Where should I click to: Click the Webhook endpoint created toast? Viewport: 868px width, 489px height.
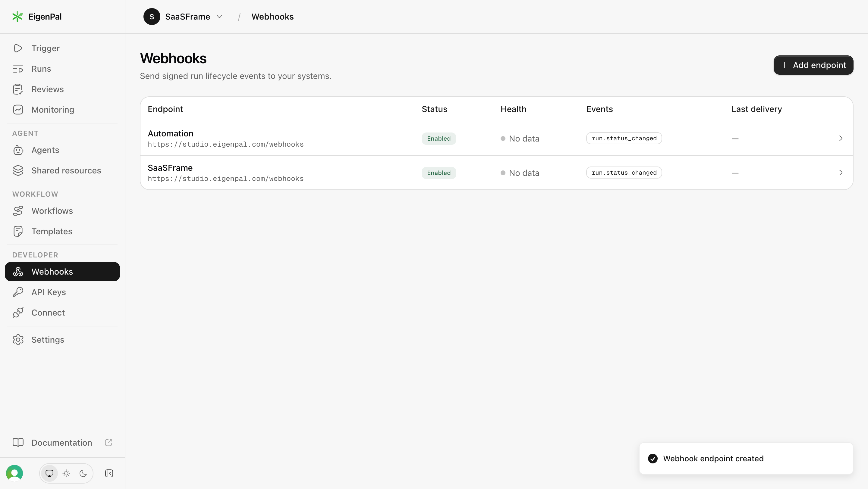pyautogui.click(x=746, y=458)
